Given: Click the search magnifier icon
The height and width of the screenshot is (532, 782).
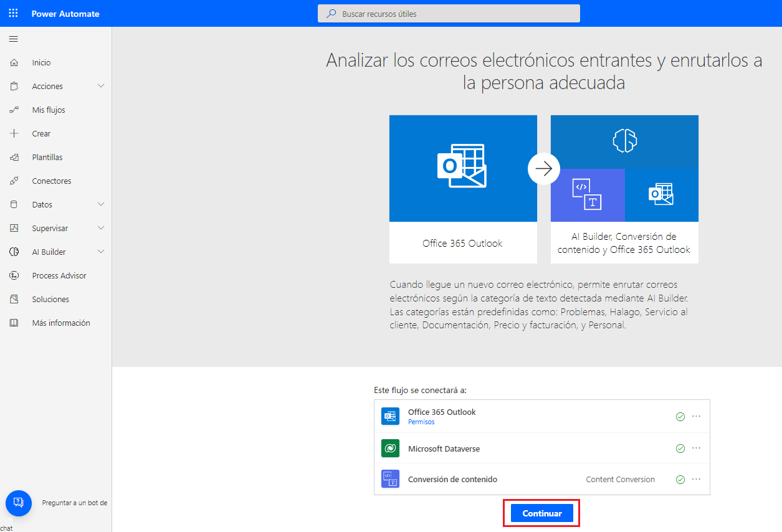Looking at the screenshot, I should [x=331, y=13].
